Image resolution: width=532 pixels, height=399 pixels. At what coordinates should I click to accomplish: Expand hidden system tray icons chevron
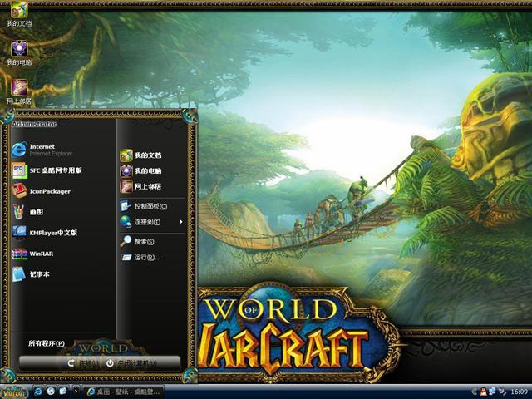tap(474, 392)
